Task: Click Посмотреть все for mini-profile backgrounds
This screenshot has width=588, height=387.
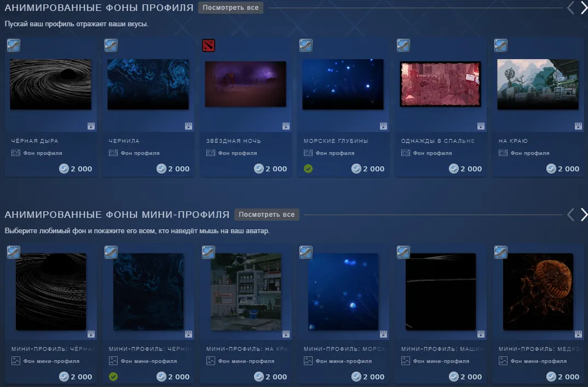Action: [267, 215]
